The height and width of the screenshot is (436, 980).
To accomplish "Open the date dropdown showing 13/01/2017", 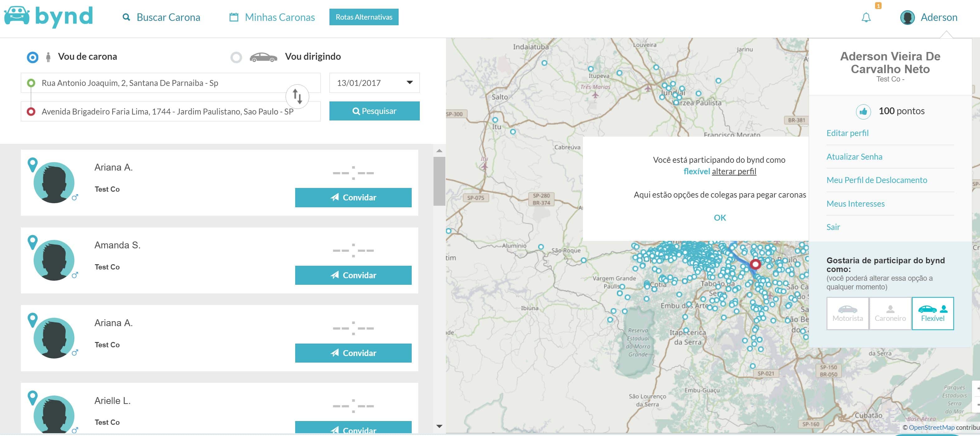I will point(374,83).
